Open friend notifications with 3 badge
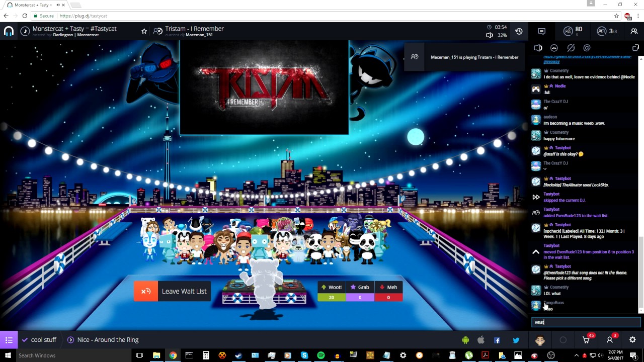 click(x=610, y=339)
